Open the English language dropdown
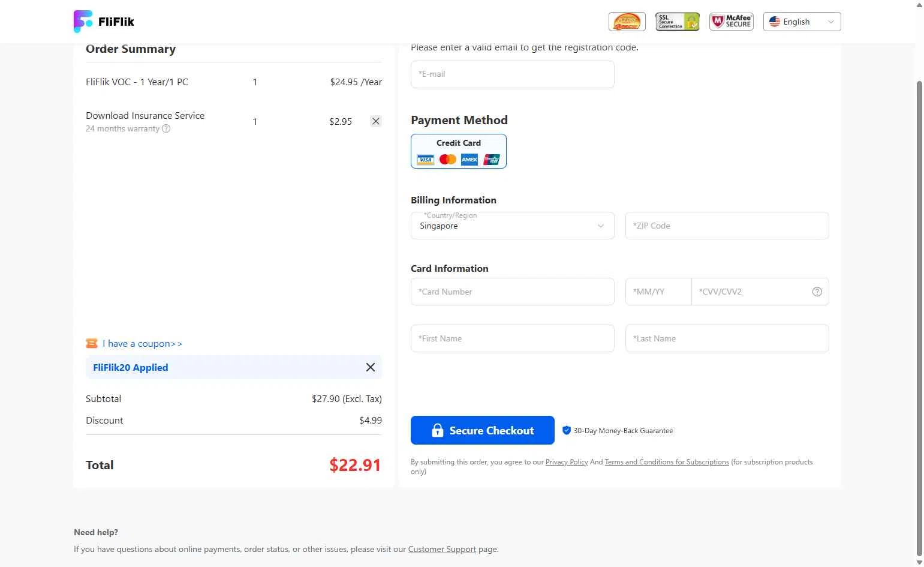The height and width of the screenshot is (567, 924). (x=802, y=22)
